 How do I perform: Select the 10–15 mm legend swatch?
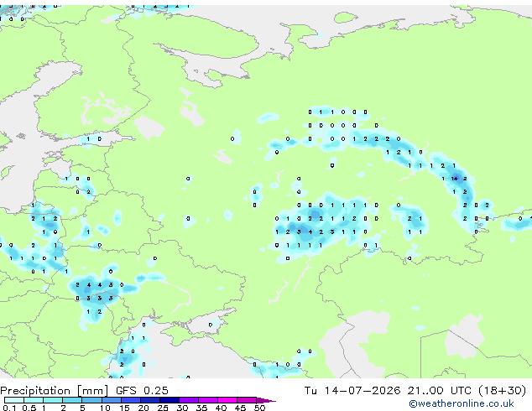(112, 400)
